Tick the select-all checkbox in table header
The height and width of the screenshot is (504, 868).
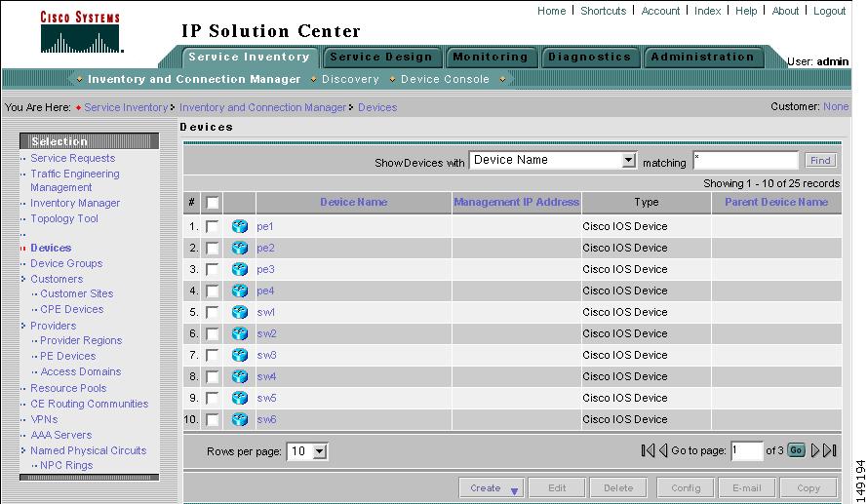tap(212, 203)
